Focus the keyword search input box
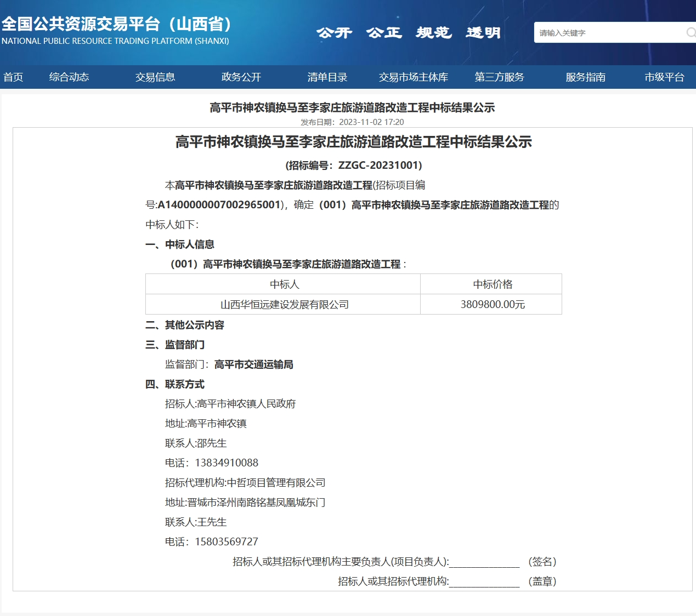This screenshot has height=616, width=696. 609,33
